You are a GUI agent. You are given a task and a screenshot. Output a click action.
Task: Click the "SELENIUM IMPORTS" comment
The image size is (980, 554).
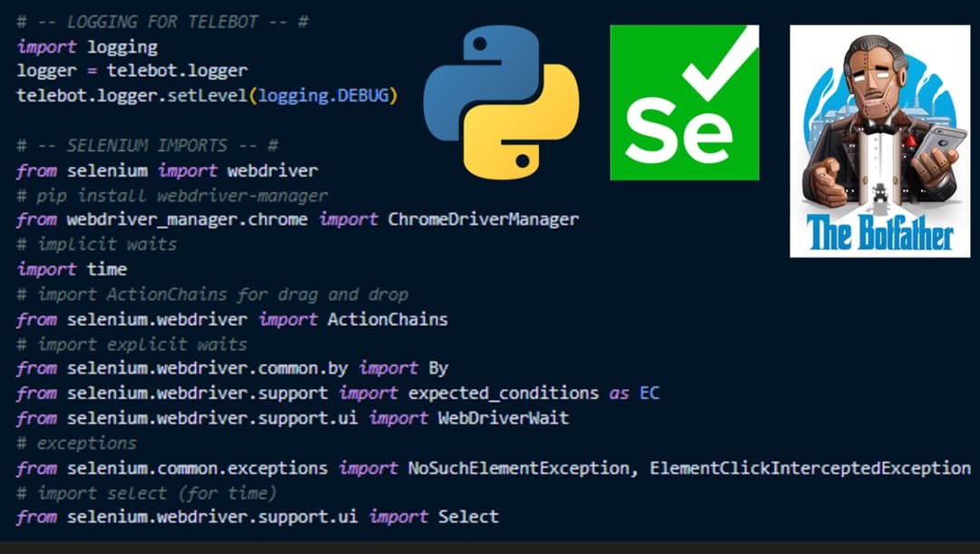[x=147, y=145]
